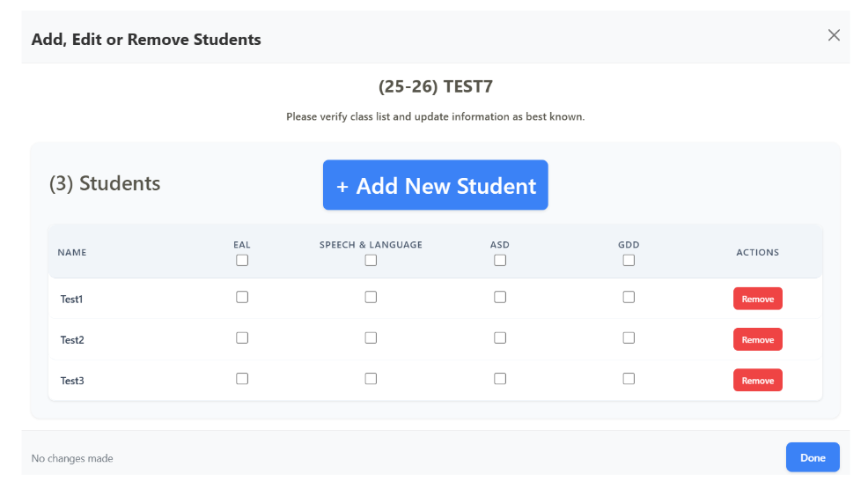The height and width of the screenshot is (482, 868).
Task: Mark Test1 as ASD
Action: coord(500,297)
